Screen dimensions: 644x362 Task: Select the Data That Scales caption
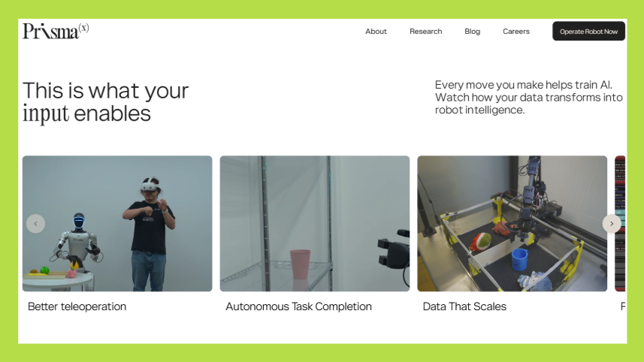tap(464, 306)
